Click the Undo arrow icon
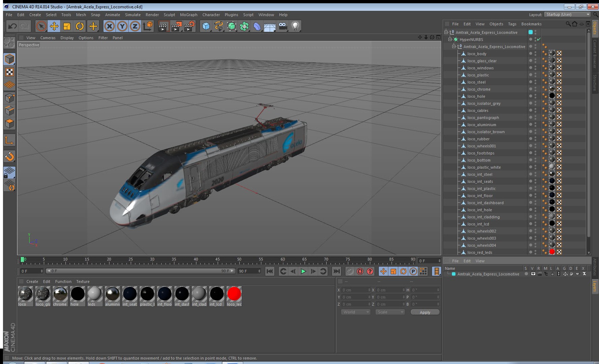Screen dimensions: 599x364 click(12, 26)
